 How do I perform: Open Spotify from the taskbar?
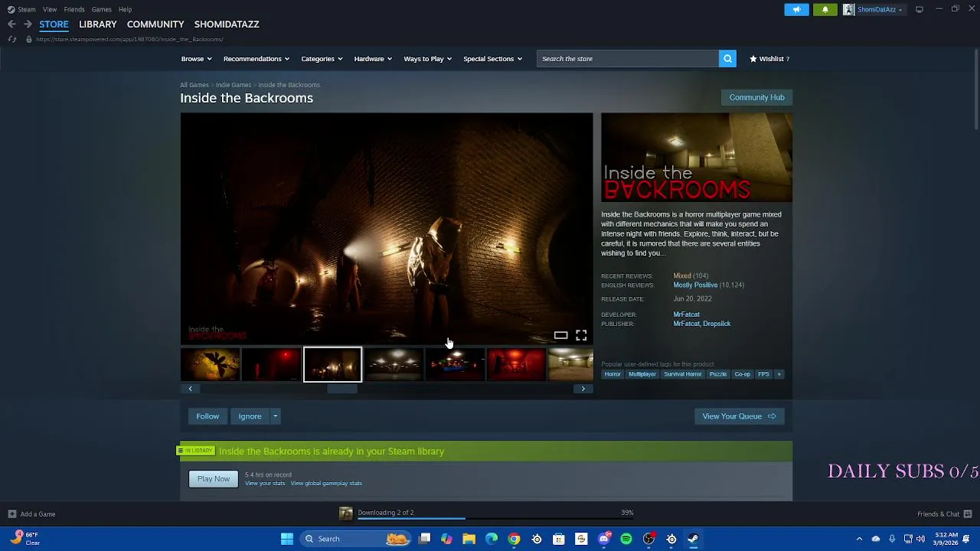click(626, 539)
